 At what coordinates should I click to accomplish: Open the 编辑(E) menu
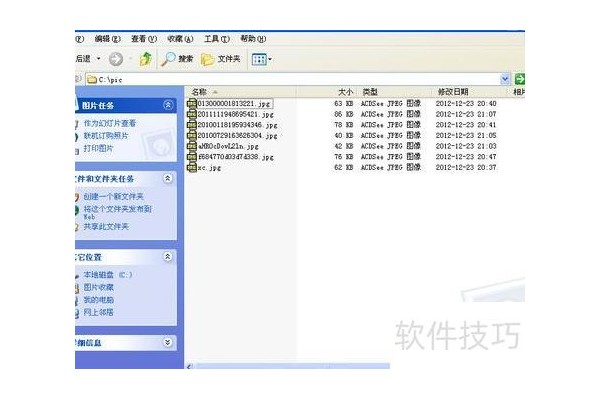tap(108, 39)
